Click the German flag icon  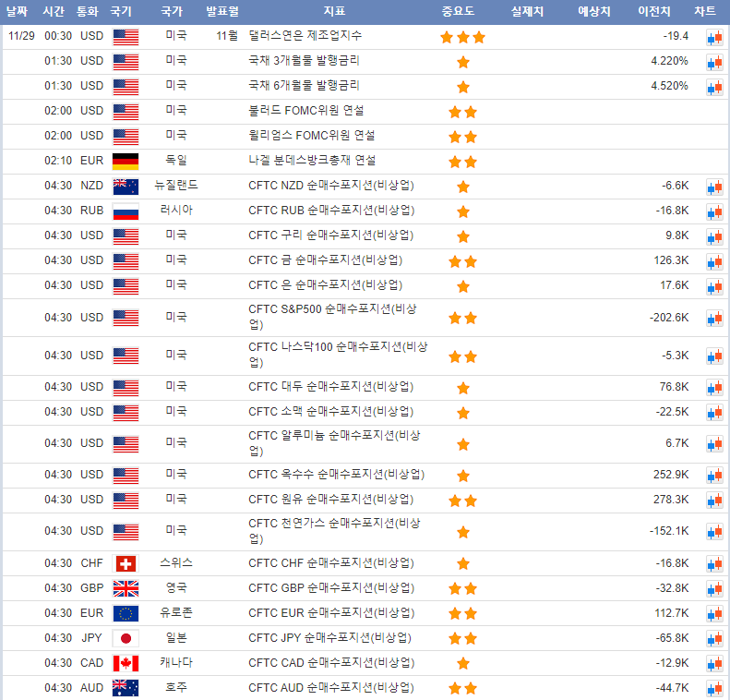tap(125, 161)
